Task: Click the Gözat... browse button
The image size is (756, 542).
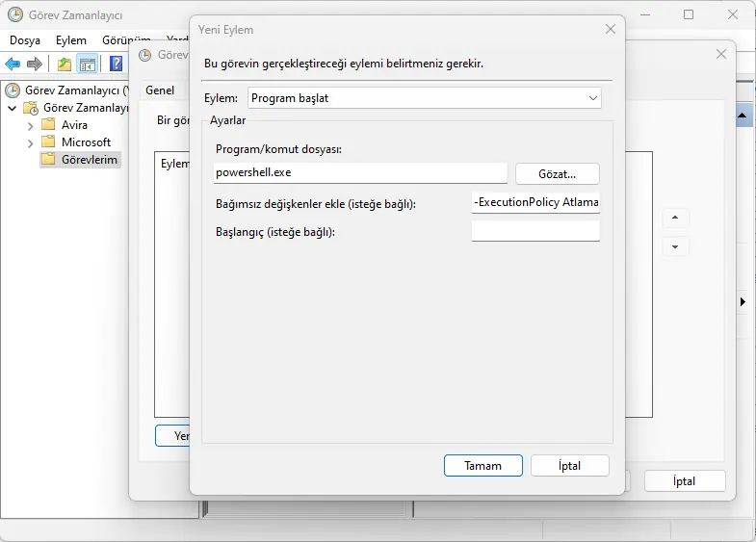Action: pos(557,174)
